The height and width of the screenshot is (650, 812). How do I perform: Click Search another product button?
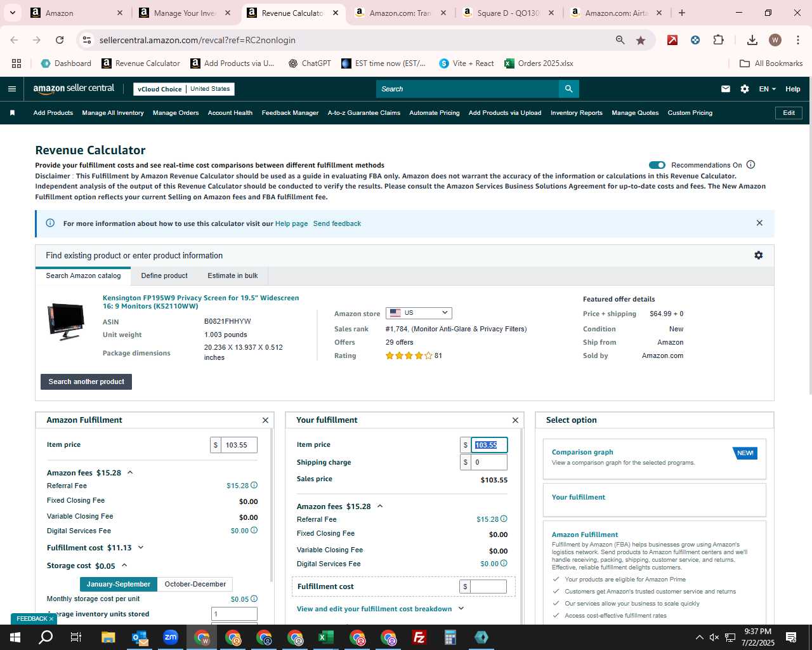[86, 381]
